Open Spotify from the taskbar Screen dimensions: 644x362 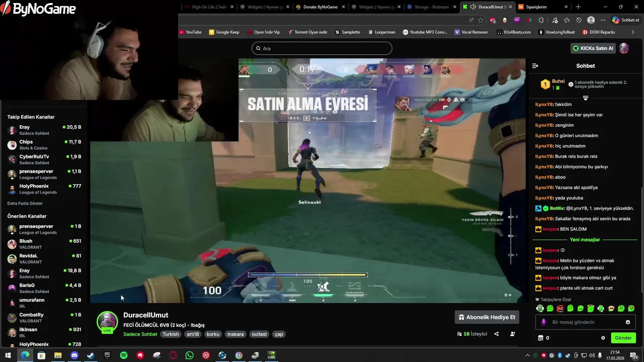click(124, 355)
